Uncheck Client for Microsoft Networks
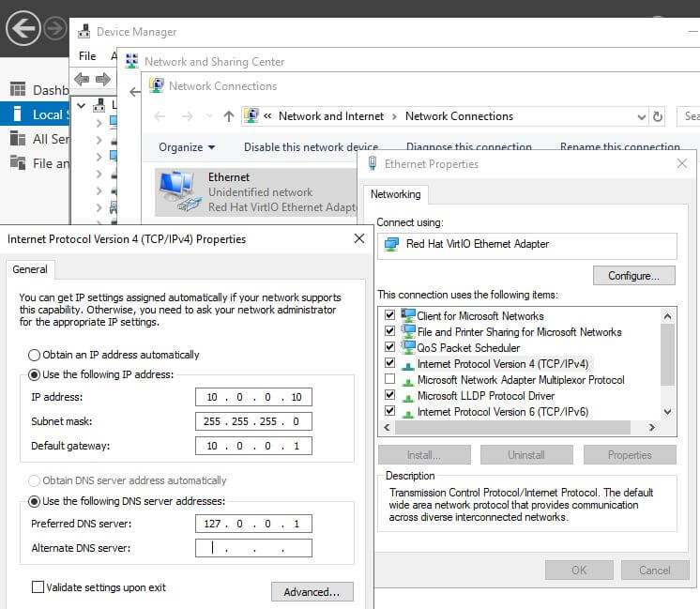700x609 pixels. pyautogui.click(x=389, y=314)
